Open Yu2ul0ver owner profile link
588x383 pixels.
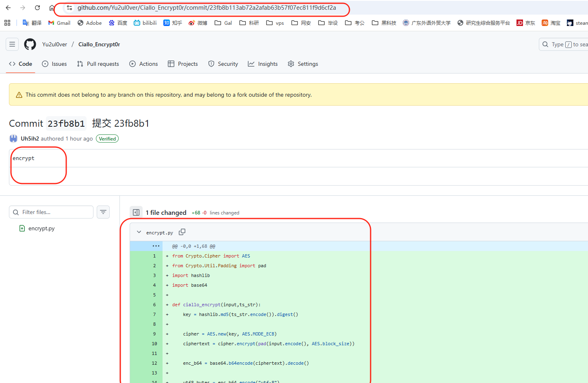click(54, 44)
